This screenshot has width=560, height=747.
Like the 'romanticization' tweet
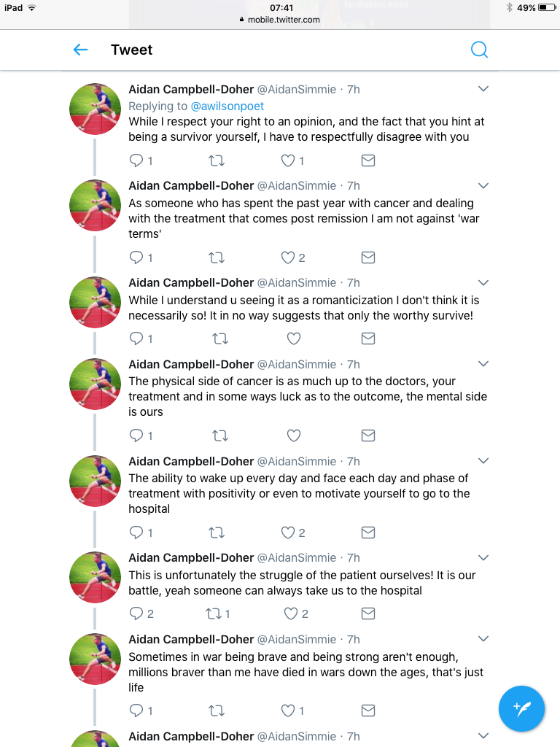(x=294, y=338)
